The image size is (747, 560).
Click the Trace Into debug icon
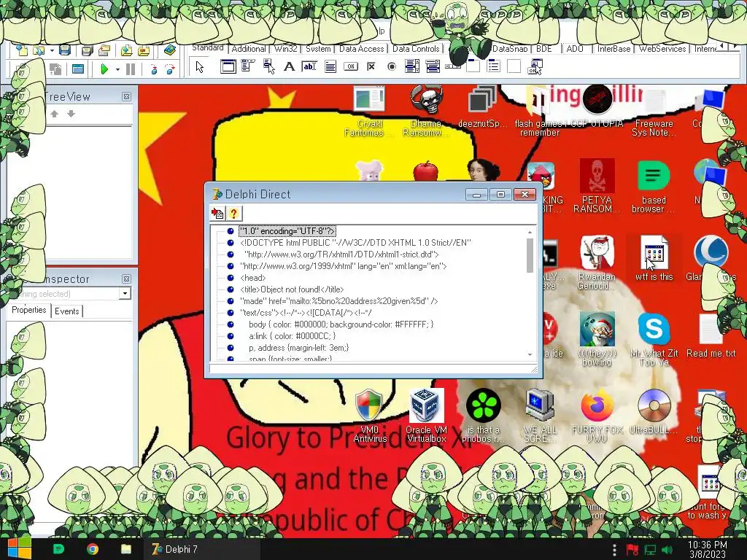(153, 69)
